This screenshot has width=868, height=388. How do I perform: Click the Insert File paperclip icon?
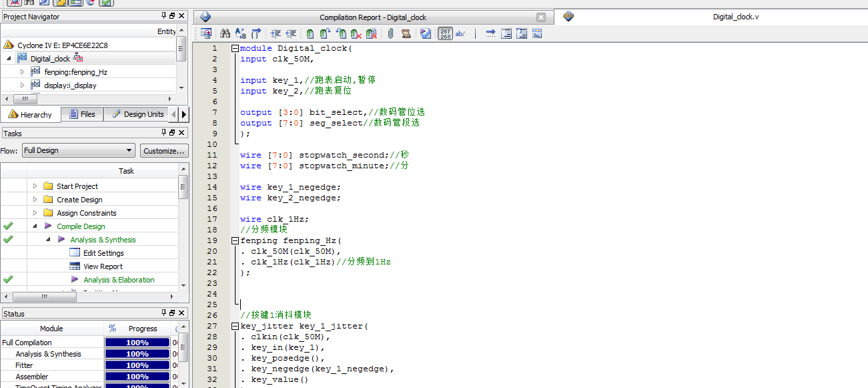point(390,33)
